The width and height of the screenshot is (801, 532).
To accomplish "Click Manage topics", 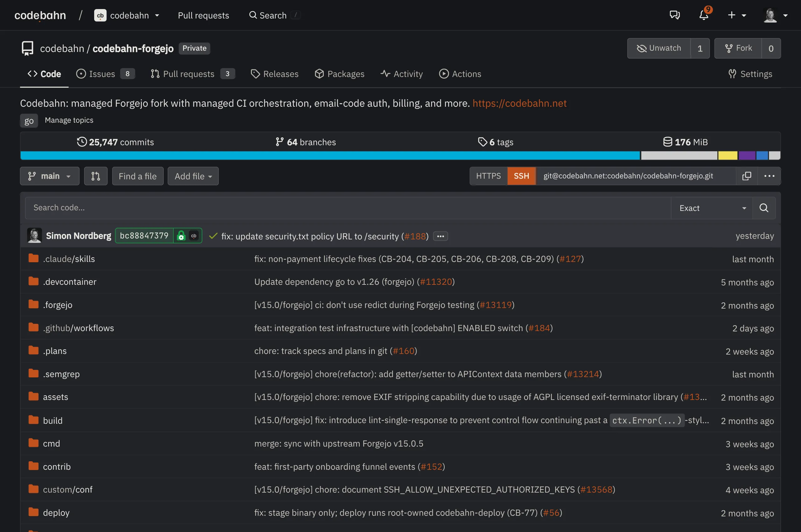I will pos(69,120).
